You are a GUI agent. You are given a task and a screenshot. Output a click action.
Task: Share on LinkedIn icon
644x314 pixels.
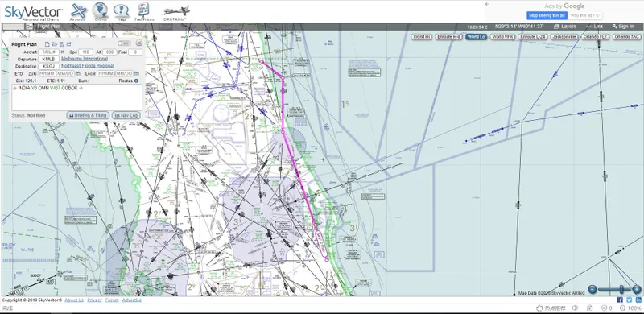click(638, 300)
